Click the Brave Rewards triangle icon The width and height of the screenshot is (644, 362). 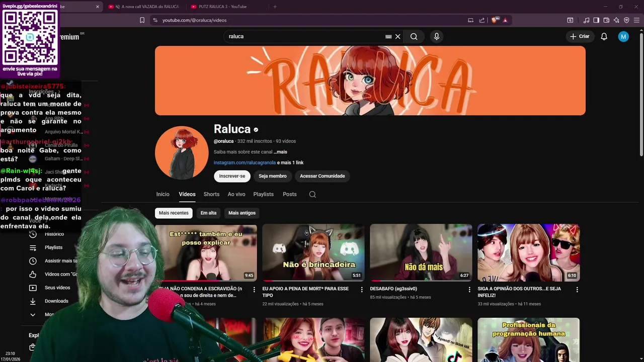pos(505,20)
